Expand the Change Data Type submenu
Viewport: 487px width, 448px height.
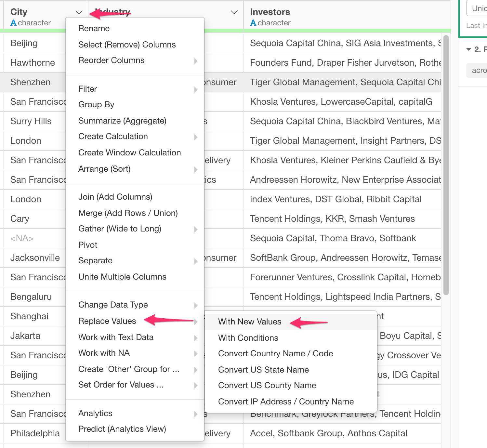135,305
